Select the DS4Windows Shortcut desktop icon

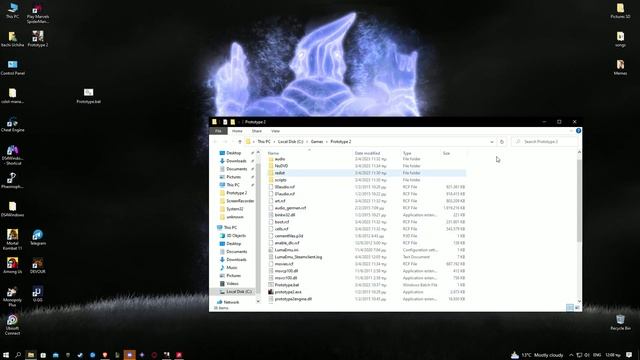(x=13, y=155)
